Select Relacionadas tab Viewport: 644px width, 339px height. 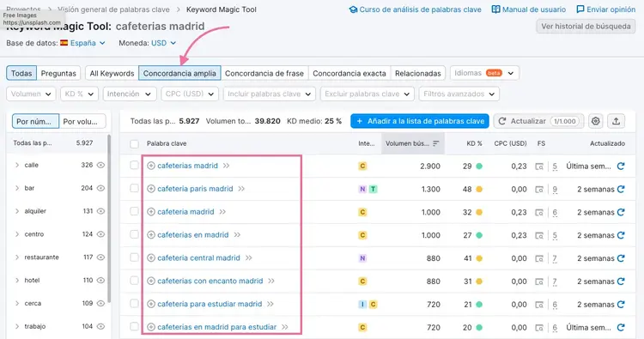pyautogui.click(x=418, y=74)
